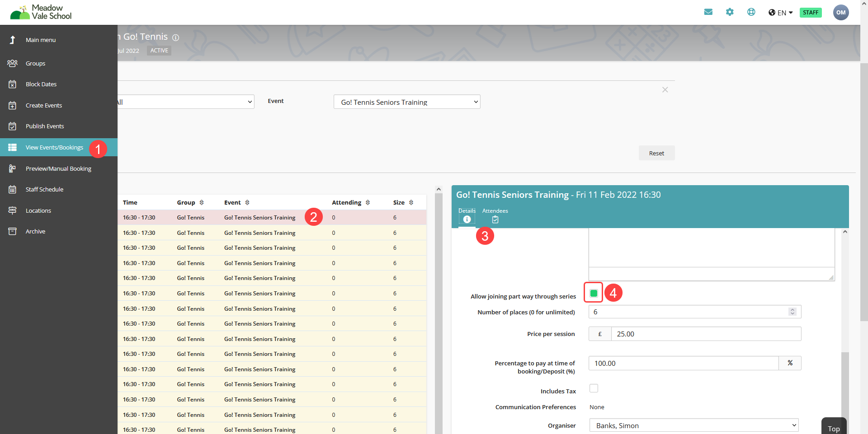Enable the Includes Tax checkbox
Screen dimensions: 868x434
click(594, 388)
